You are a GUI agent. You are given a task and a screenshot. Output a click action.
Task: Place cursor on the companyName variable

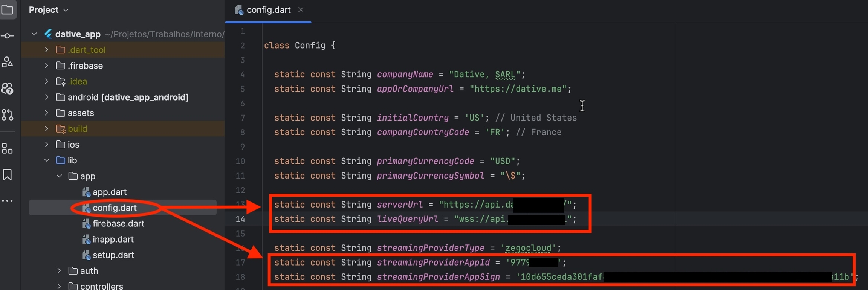pos(405,74)
